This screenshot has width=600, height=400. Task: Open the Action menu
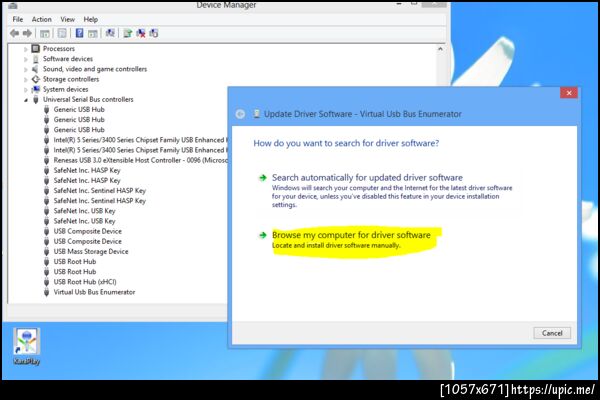pyautogui.click(x=41, y=19)
